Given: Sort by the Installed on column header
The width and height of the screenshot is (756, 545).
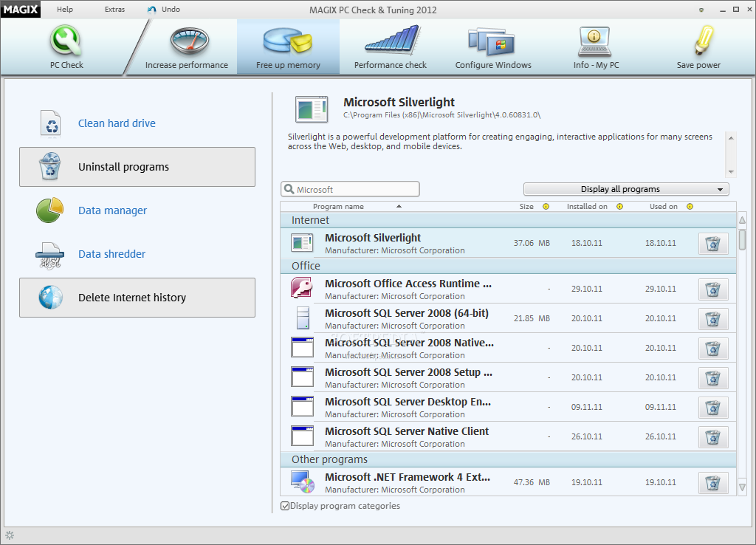Looking at the screenshot, I should (587, 207).
